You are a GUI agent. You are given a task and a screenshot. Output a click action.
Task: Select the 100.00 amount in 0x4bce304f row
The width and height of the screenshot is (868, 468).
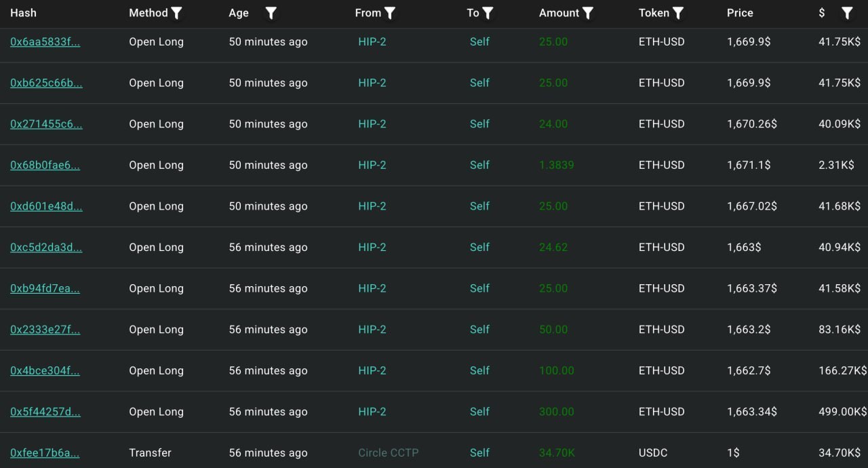[x=557, y=371]
